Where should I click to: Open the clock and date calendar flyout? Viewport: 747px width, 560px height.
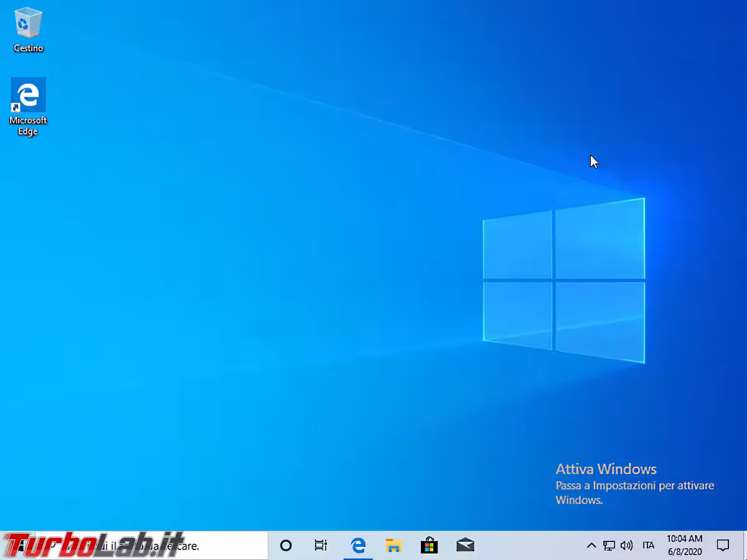click(x=684, y=546)
